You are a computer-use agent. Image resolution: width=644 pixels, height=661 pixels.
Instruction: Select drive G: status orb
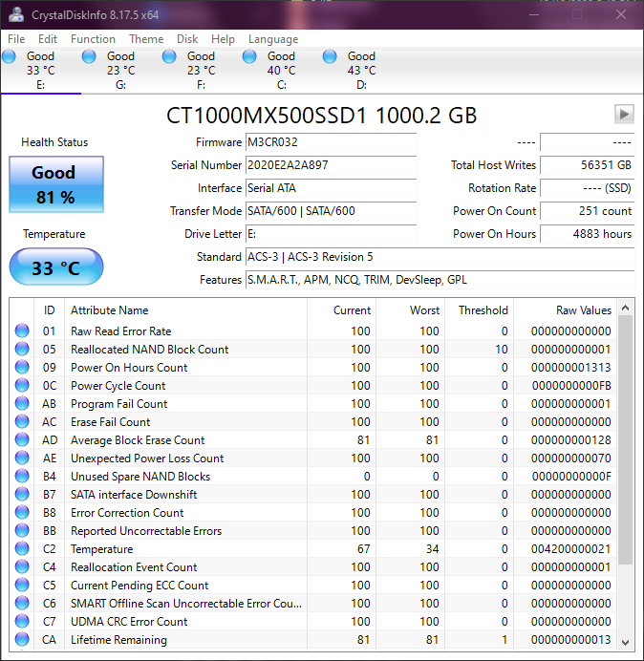pos(89,56)
